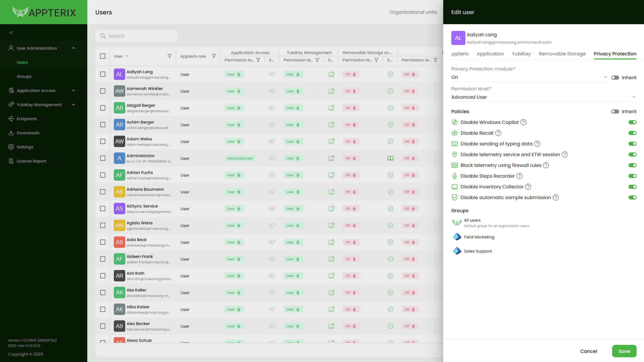Check the checkbox for Abigail Berger

(103, 108)
